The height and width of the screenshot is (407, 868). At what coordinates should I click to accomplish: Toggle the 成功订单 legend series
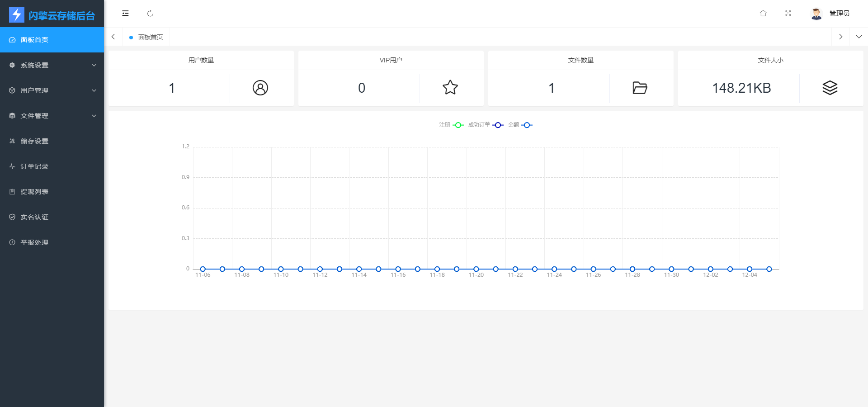[x=486, y=125]
